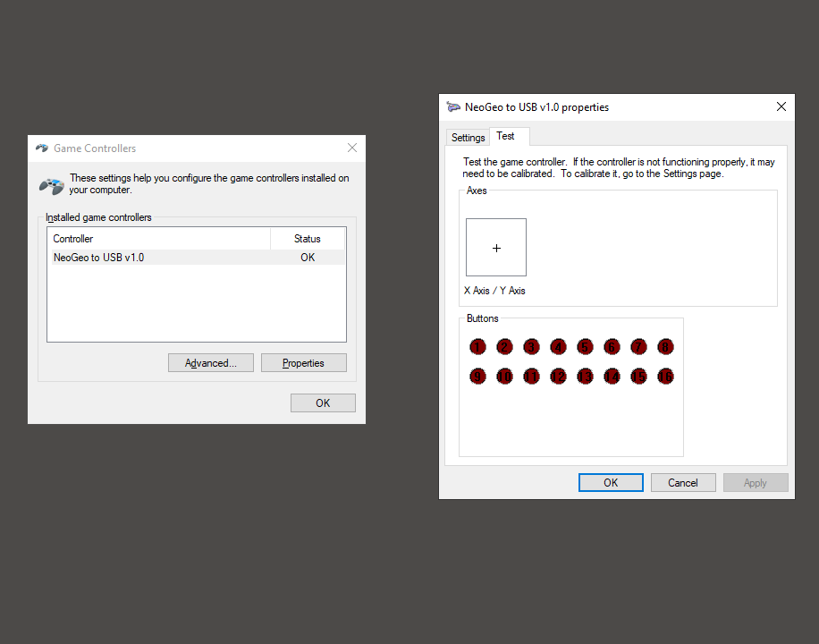Click the OK status cell of NeoGeo controller
The width and height of the screenshot is (819, 644).
[x=308, y=258]
